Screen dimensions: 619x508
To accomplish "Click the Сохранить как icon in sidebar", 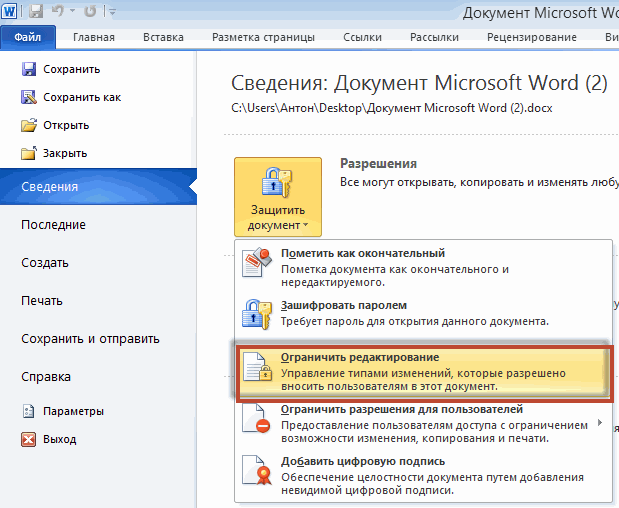I will tap(28, 97).
